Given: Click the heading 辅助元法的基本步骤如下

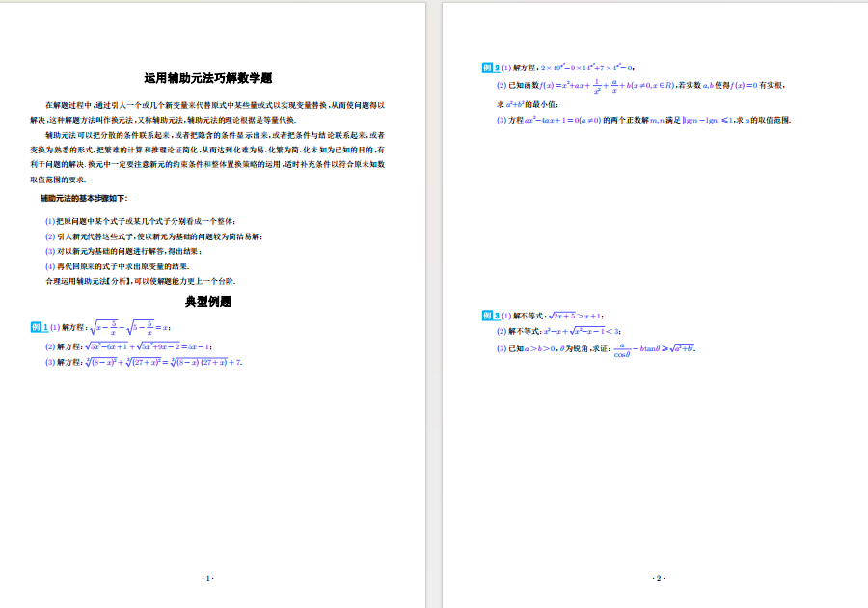Looking at the screenshot, I should [x=84, y=198].
